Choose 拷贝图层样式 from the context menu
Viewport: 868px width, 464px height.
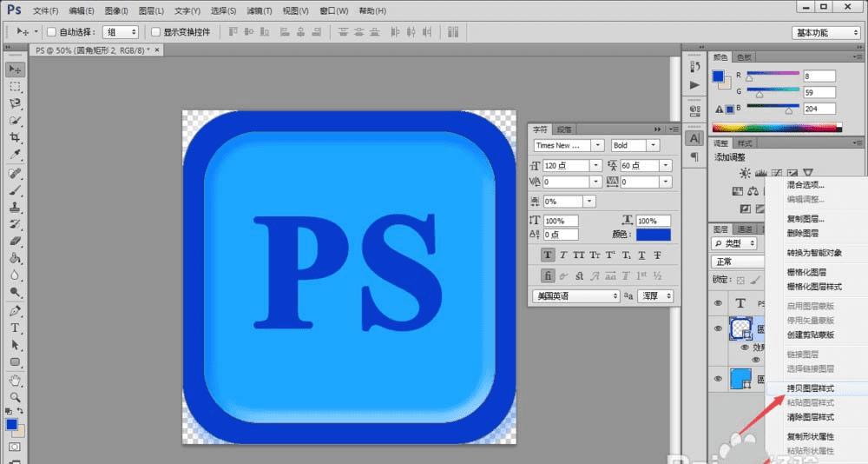[x=811, y=388]
